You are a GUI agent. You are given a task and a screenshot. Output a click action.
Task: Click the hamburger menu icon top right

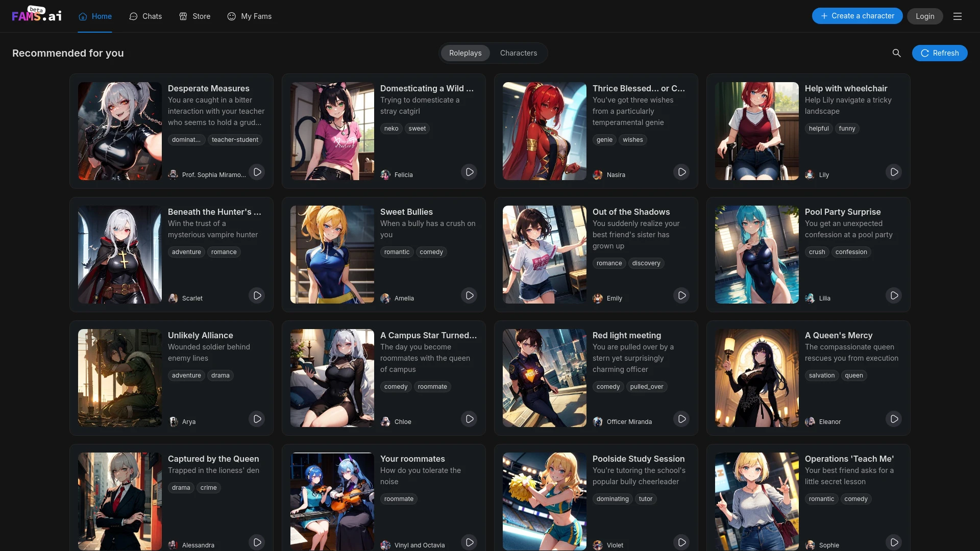coord(958,16)
